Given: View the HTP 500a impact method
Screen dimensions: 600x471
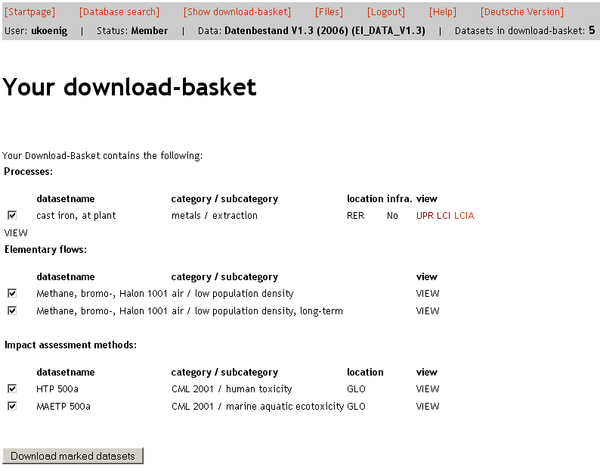Looking at the screenshot, I should pyautogui.click(x=427, y=389).
